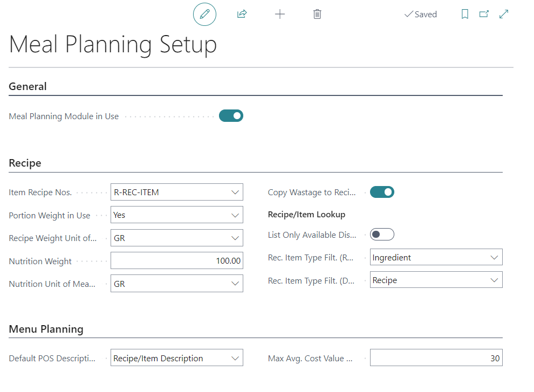
Task: Click the Nutrition Weight input field
Action: [x=176, y=261]
